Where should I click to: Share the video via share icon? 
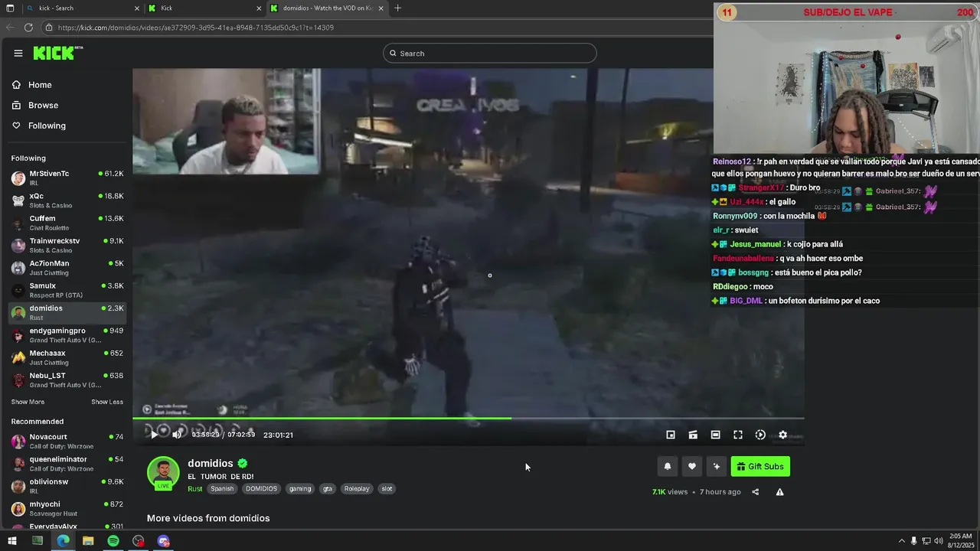[755, 492]
